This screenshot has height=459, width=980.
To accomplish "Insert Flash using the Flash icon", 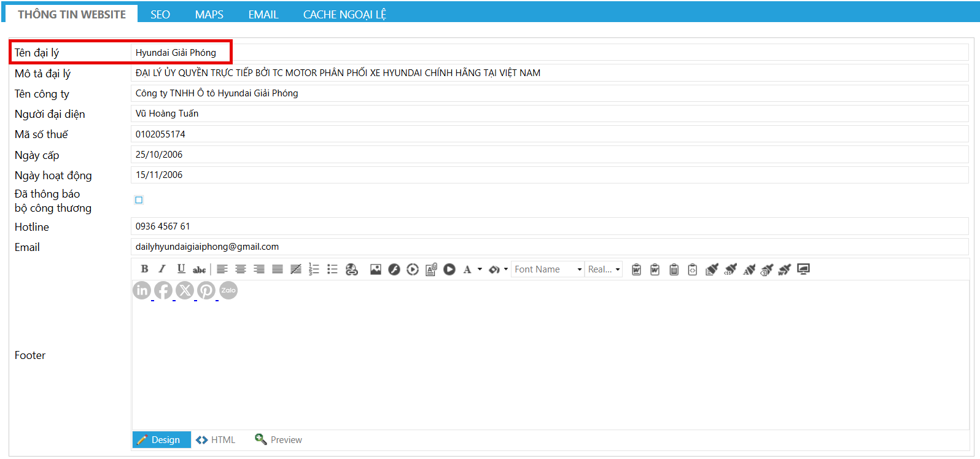I will [x=394, y=269].
